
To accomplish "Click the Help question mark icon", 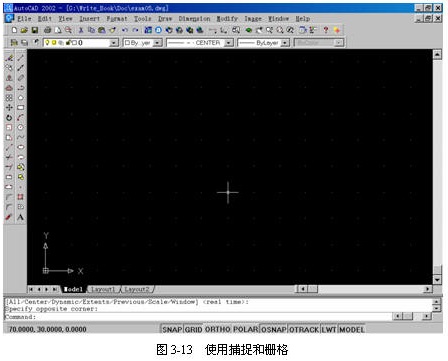I will (326, 30).
